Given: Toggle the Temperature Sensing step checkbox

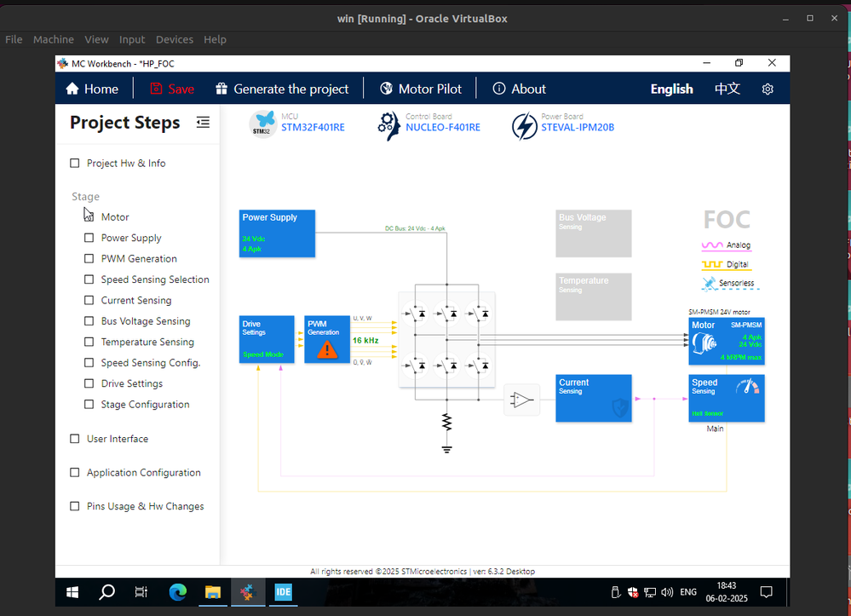Looking at the screenshot, I should coord(89,342).
